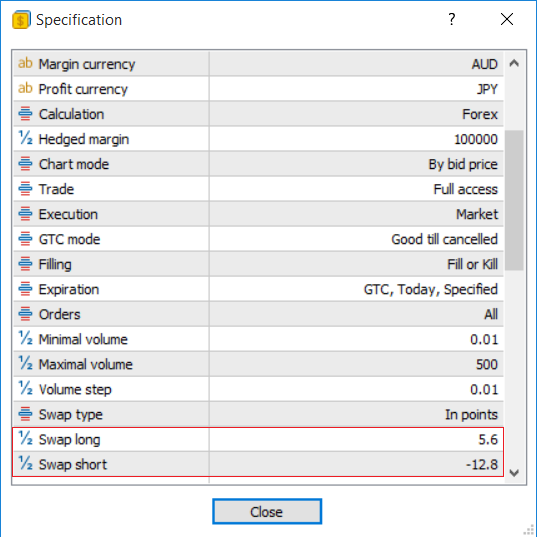Click the ½ icon next to Hedged margin
Screen dimensions: 537x537
[x=25, y=138]
